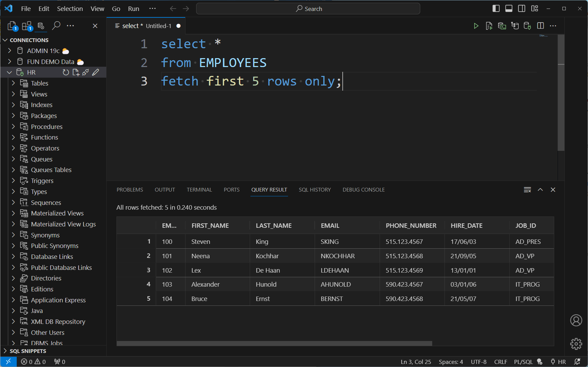The image size is (588, 367).
Task: Click the Ln 3, Col 25 position
Action: coord(416,362)
